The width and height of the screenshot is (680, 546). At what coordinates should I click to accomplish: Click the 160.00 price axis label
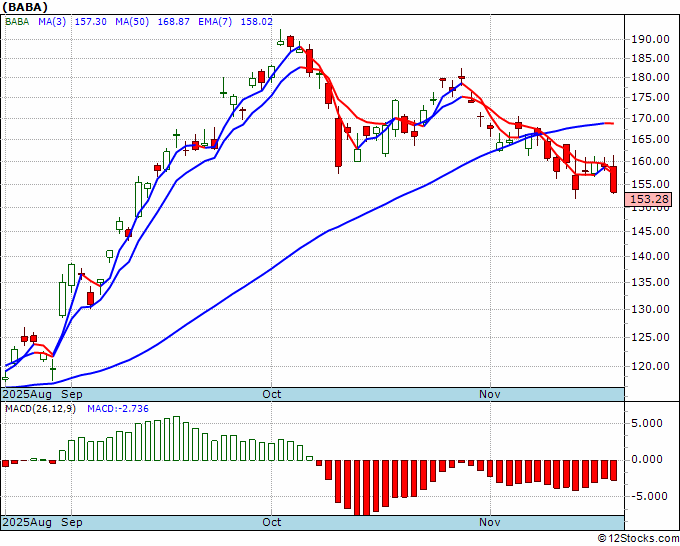pos(651,161)
